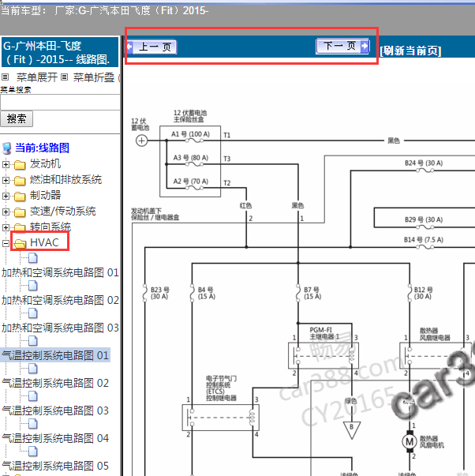Go to previous page with 上一页 button
The height and width of the screenshot is (476, 475).
pos(151,47)
